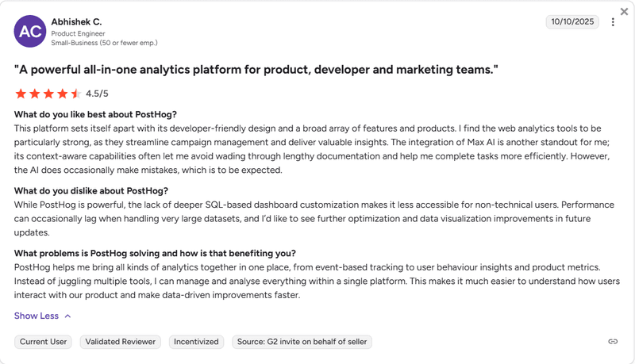Close the review popup with X

[x=625, y=12]
